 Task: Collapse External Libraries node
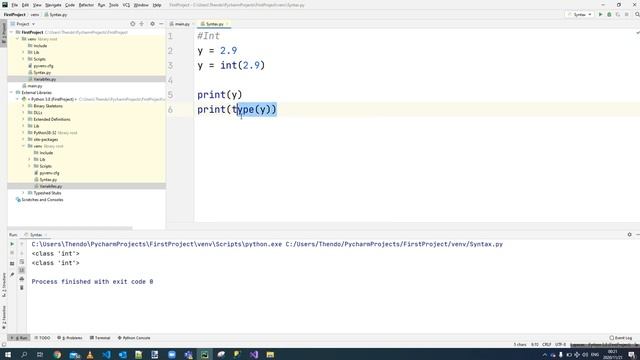coord(12,93)
